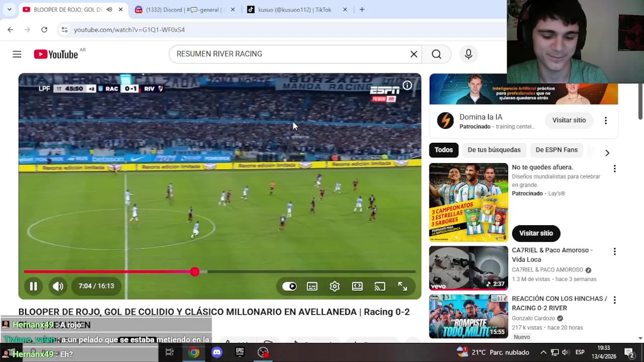Mute the playing tab via speaker icon
The image size is (644, 362).
[109, 10]
